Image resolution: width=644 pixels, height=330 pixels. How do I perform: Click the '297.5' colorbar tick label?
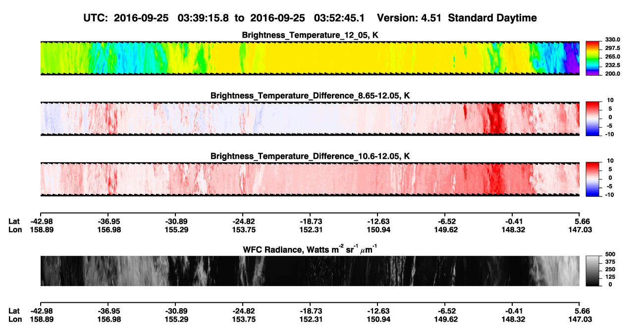pyautogui.click(x=613, y=48)
